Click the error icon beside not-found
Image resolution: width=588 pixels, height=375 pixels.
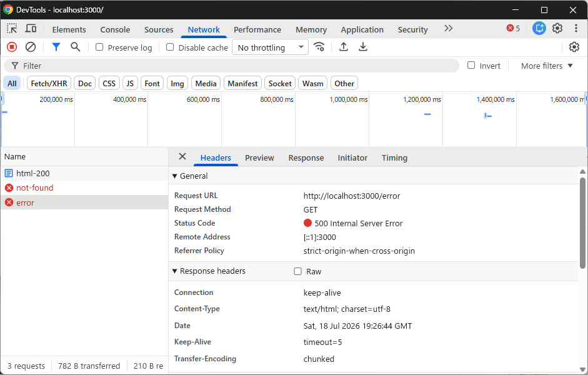[9, 188]
